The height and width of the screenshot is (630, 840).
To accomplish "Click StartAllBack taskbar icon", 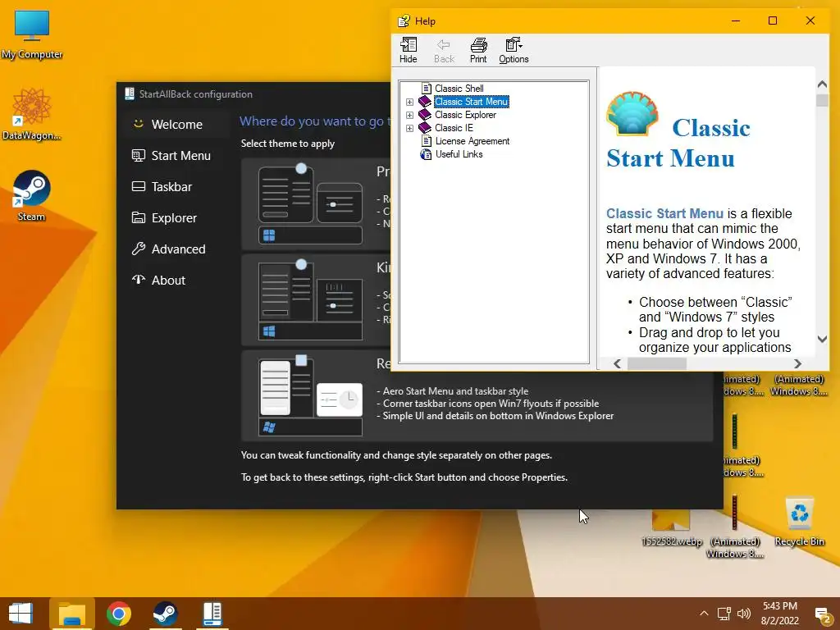I will point(212,614).
